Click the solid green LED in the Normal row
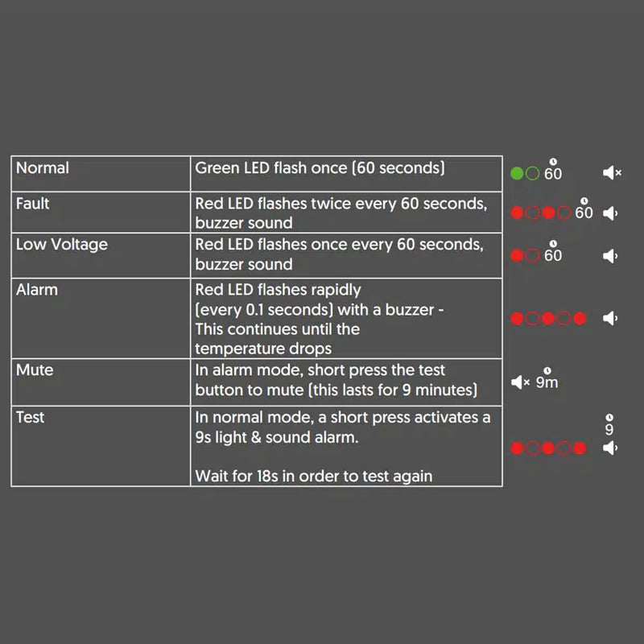 click(x=517, y=173)
